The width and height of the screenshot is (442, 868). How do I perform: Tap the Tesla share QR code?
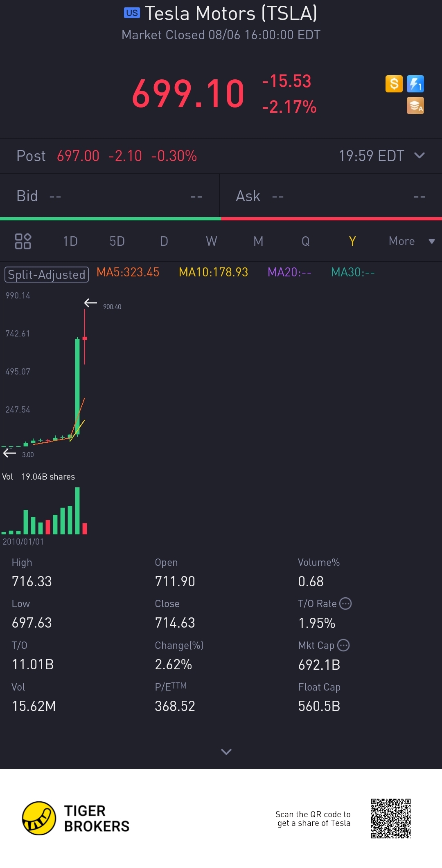tap(391, 819)
